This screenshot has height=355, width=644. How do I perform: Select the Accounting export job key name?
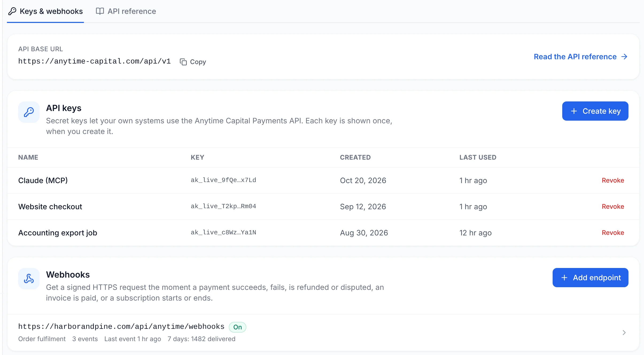click(x=58, y=233)
